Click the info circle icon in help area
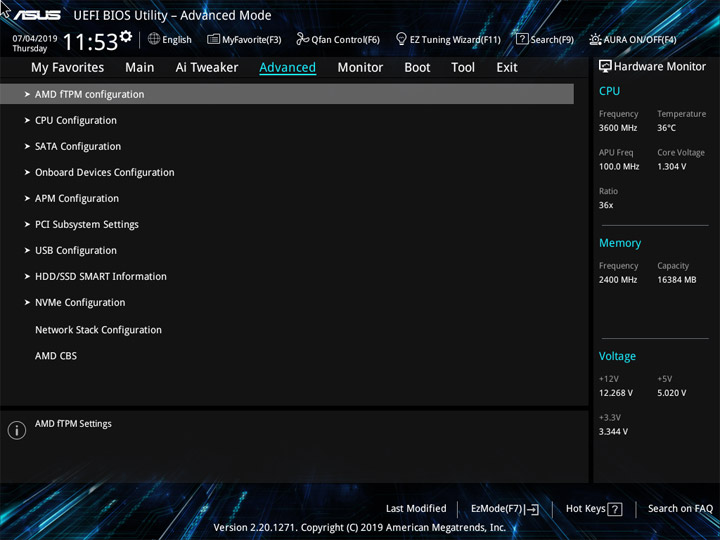 17,430
